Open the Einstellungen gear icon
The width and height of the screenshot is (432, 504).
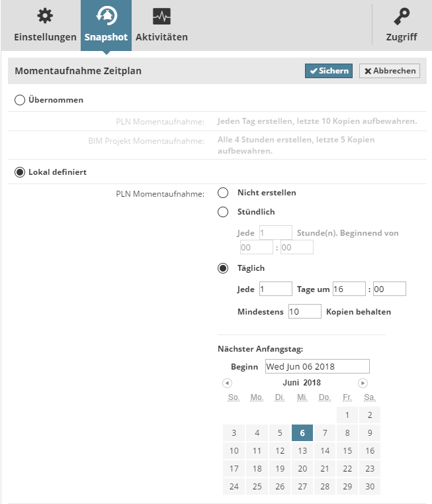tap(44, 16)
